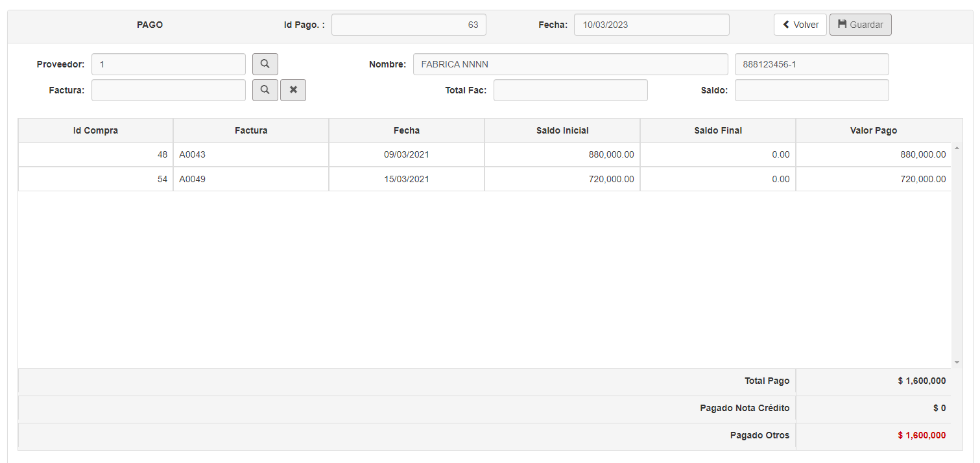Focus the Fecha date field
The height and width of the screenshot is (463, 980).
click(651, 25)
